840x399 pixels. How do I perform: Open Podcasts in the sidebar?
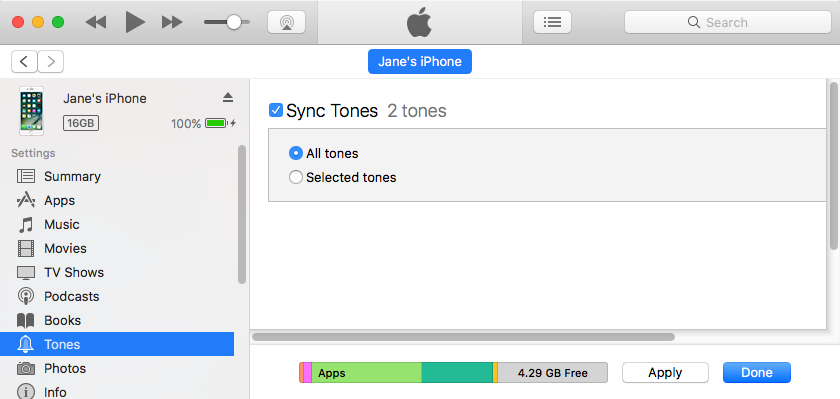coord(117,296)
